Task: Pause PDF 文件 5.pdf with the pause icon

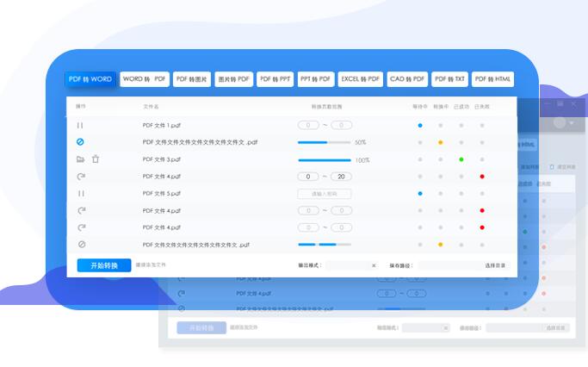Action: pos(81,194)
